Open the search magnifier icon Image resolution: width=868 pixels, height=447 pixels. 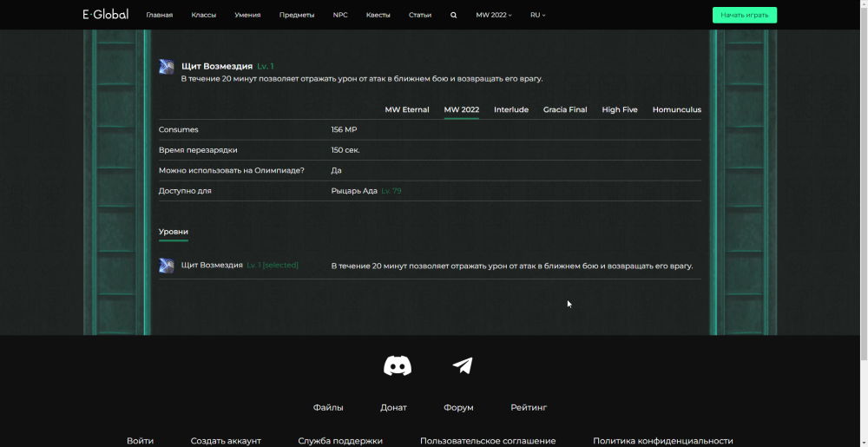click(453, 15)
